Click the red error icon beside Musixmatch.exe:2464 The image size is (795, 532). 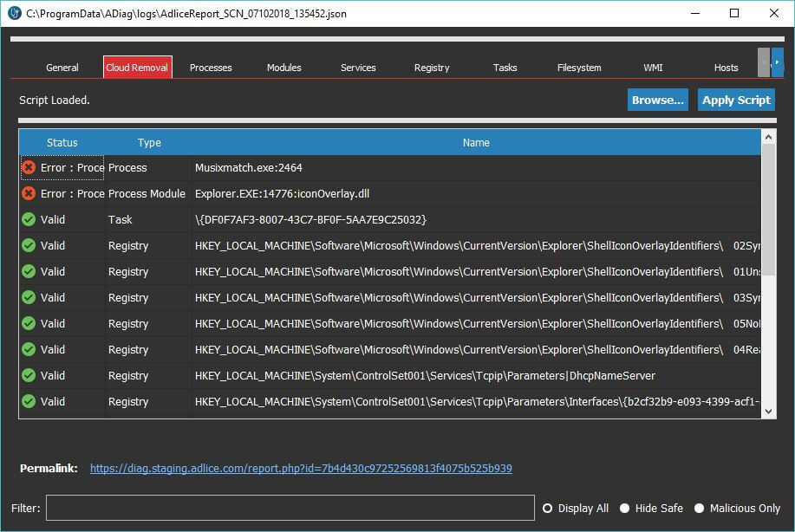pyautogui.click(x=29, y=168)
